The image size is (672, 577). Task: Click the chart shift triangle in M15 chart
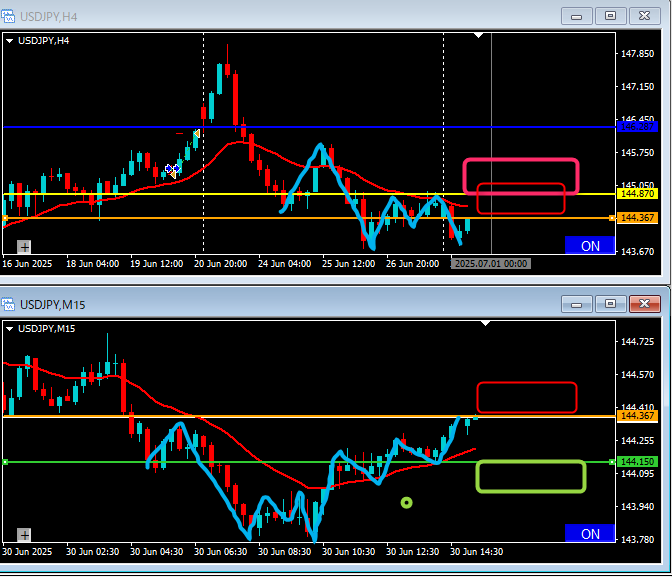click(485, 323)
